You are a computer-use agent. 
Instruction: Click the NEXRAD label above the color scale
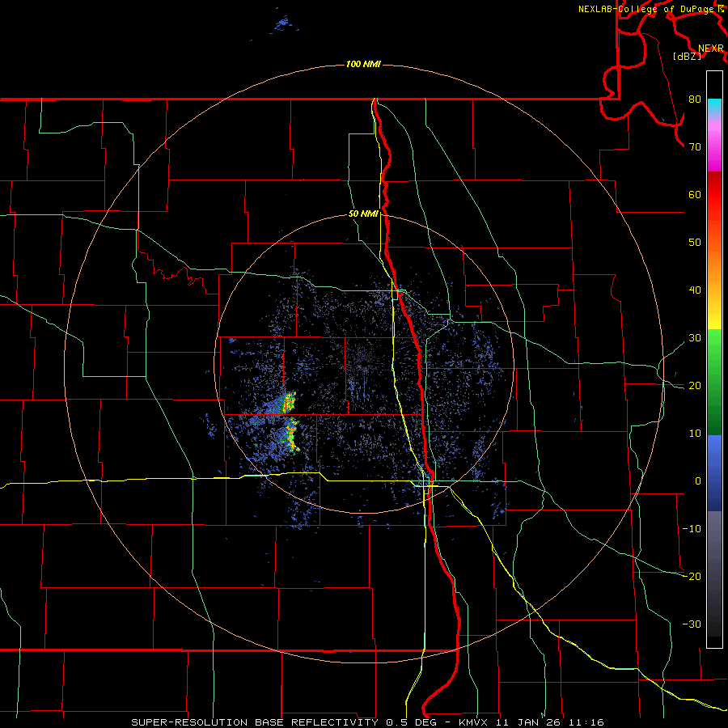tap(711, 49)
